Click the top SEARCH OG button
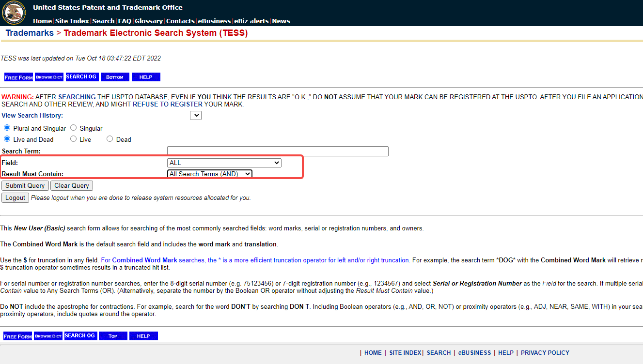This screenshot has height=364, width=643. [81, 77]
